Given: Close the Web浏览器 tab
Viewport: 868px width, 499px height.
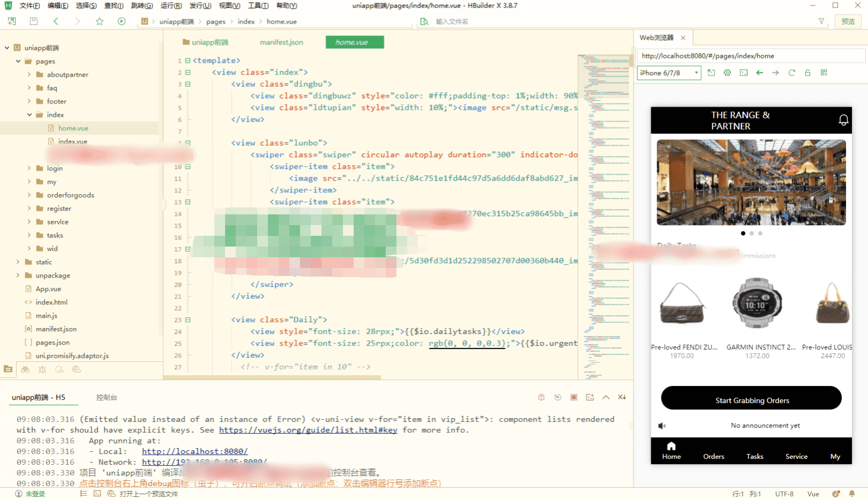Looking at the screenshot, I should [683, 38].
